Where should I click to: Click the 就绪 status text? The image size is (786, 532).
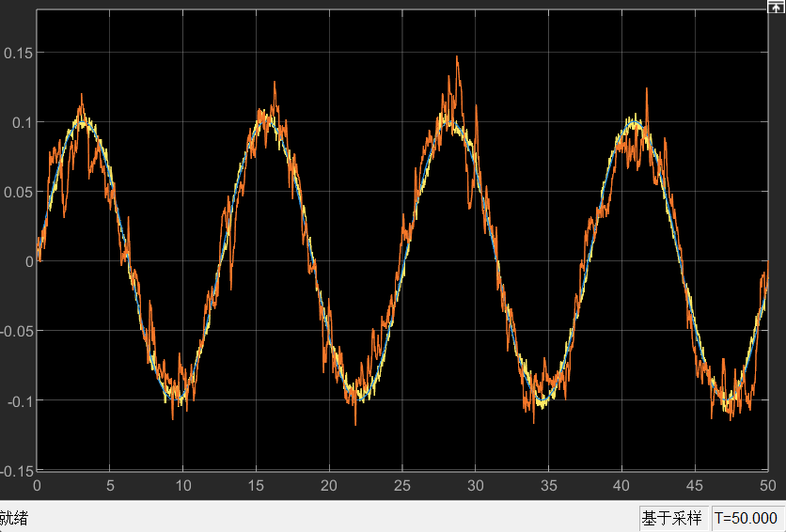click(13, 518)
